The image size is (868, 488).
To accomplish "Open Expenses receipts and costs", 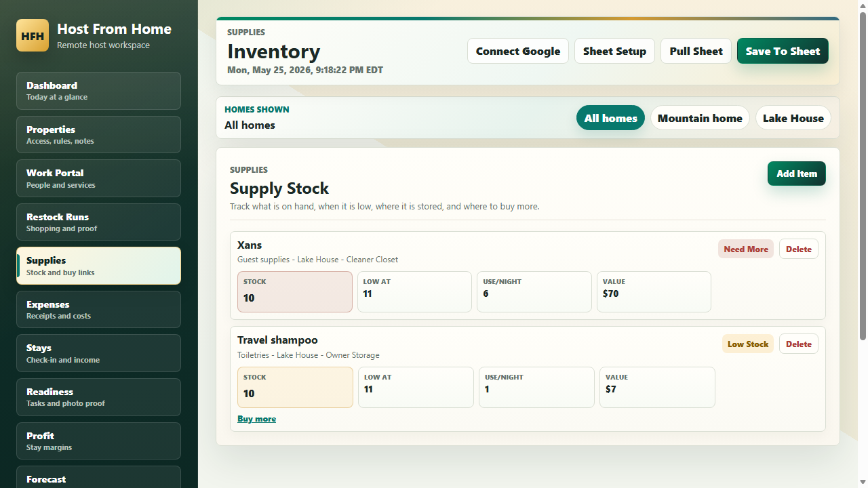I will [98, 309].
